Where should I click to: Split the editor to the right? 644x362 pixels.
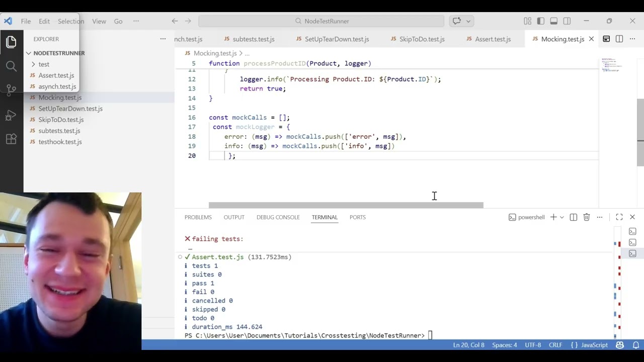(619, 39)
